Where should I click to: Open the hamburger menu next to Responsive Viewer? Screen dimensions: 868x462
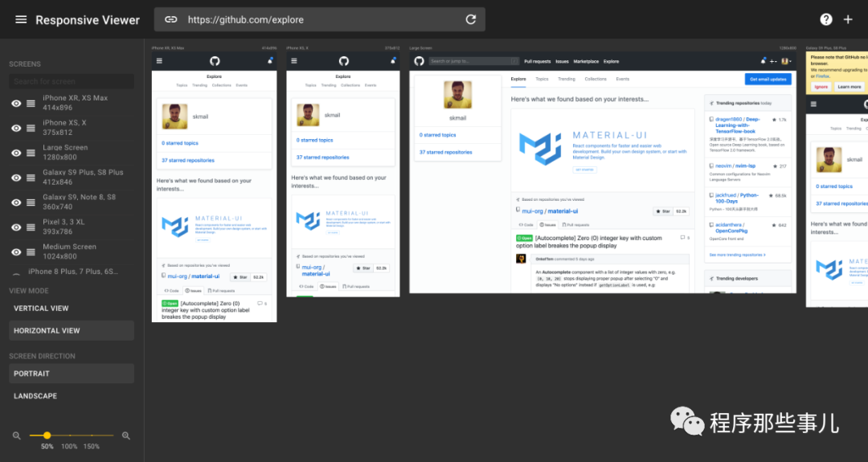(x=21, y=20)
